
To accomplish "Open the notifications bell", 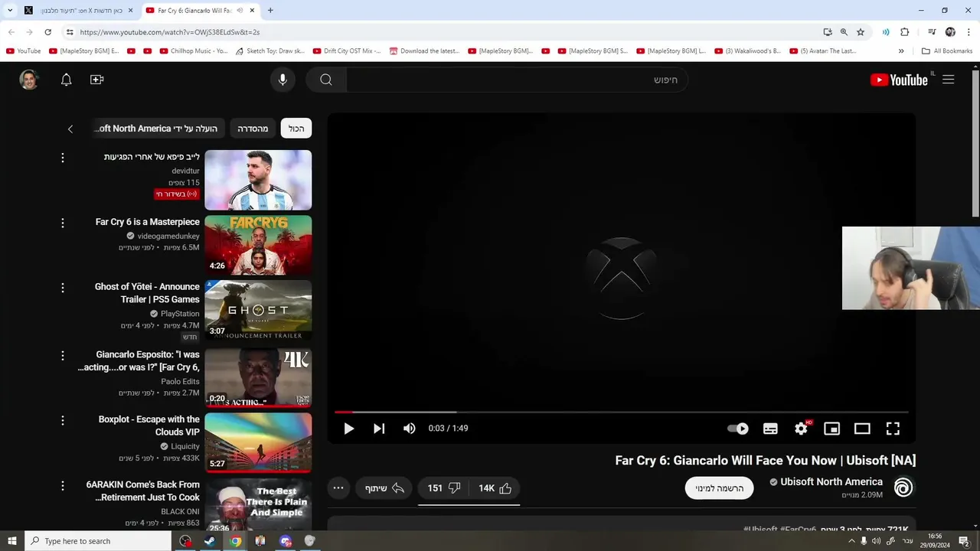I will pos(66,80).
